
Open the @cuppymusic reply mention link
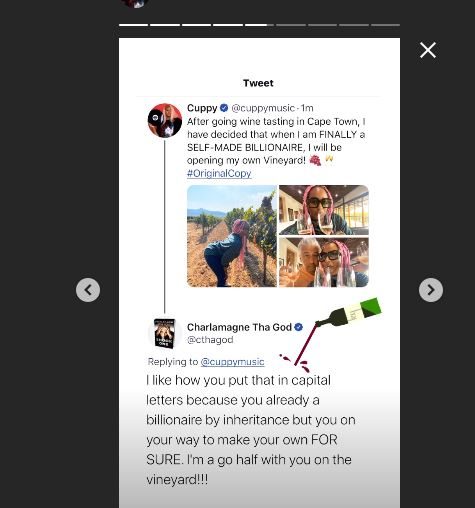[232, 362]
